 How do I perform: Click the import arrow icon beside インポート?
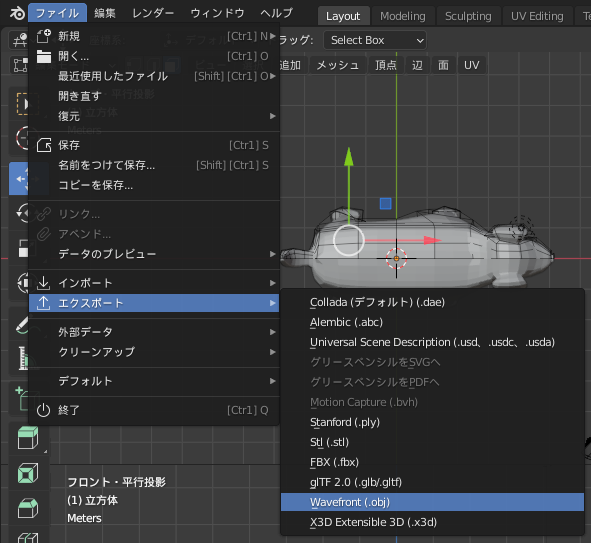(x=44, y=283)
